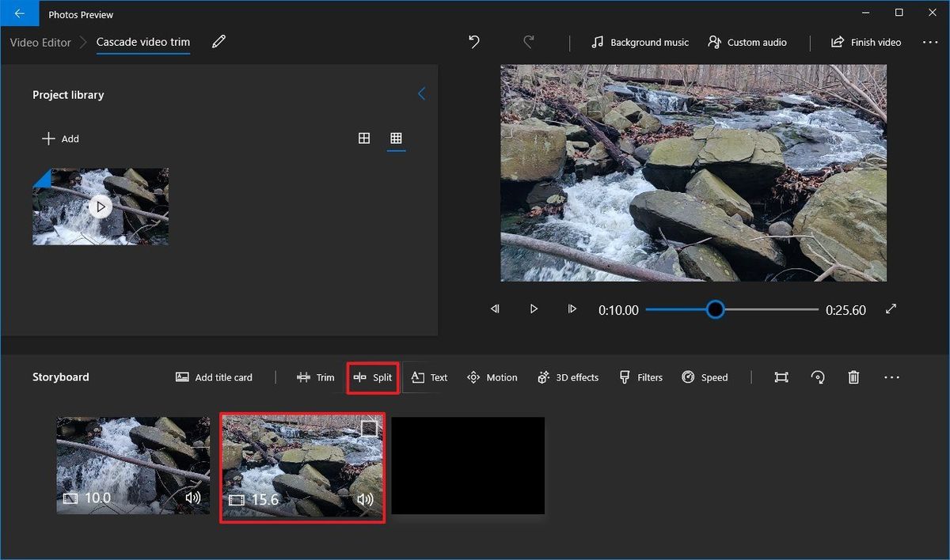The width and height of the screenshot is (950, 560).
Task: Click Finish video
Action: 865,42
